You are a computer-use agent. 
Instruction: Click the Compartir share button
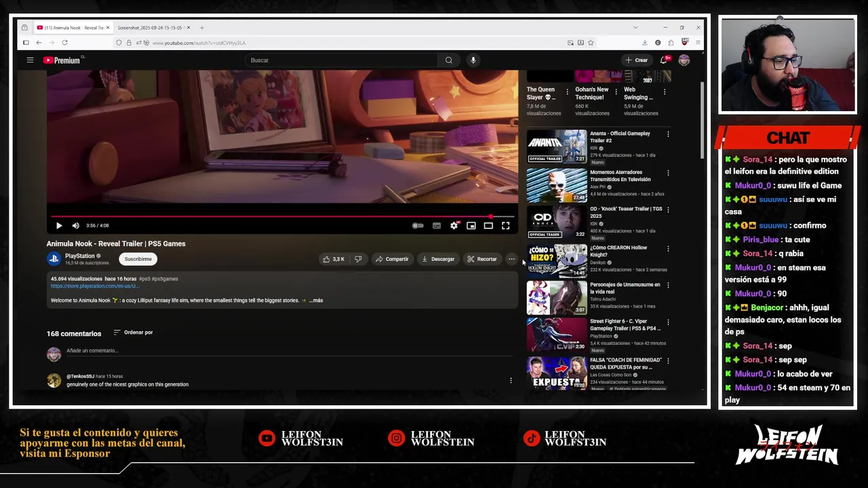point(392,259)
